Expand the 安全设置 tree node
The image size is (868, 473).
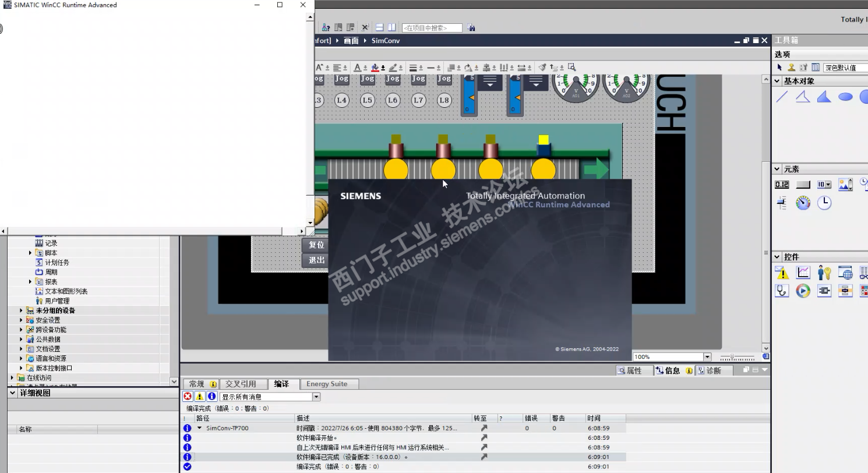pos(22,320)
